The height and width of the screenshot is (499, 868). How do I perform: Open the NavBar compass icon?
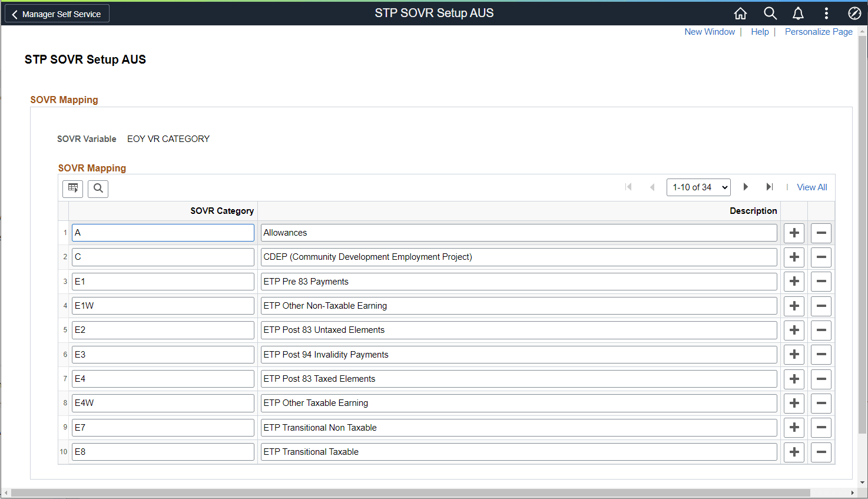pos(854,13)
